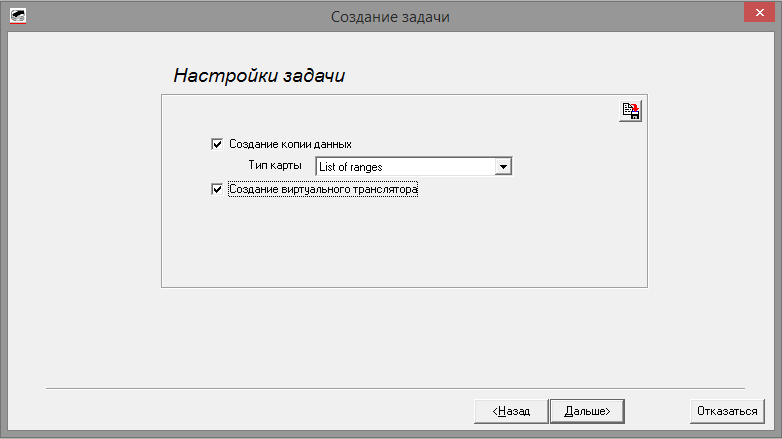The height and width of the screenshot is (439, 782).
Task: Click the Создание виртуального транслятора label text
Action: coord(322,188)
